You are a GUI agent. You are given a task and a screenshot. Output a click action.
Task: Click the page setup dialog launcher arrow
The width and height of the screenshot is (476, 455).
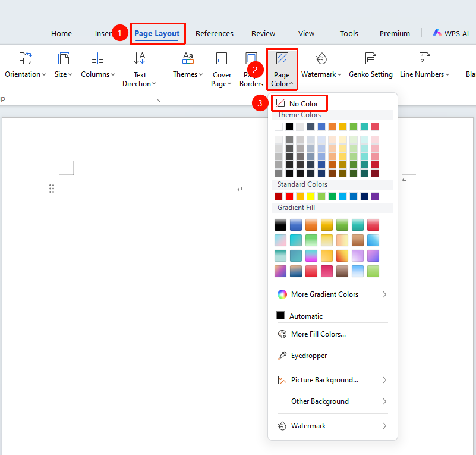(159, 101)
